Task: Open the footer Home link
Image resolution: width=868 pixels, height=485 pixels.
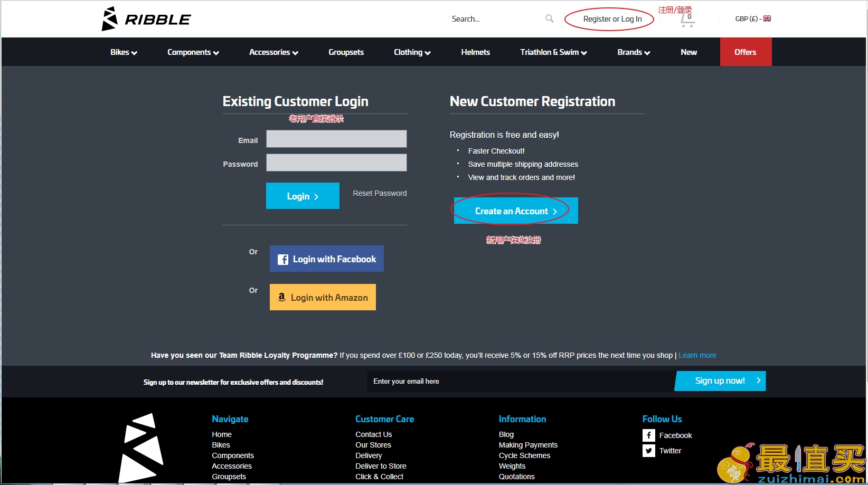Action: [222, 434]
